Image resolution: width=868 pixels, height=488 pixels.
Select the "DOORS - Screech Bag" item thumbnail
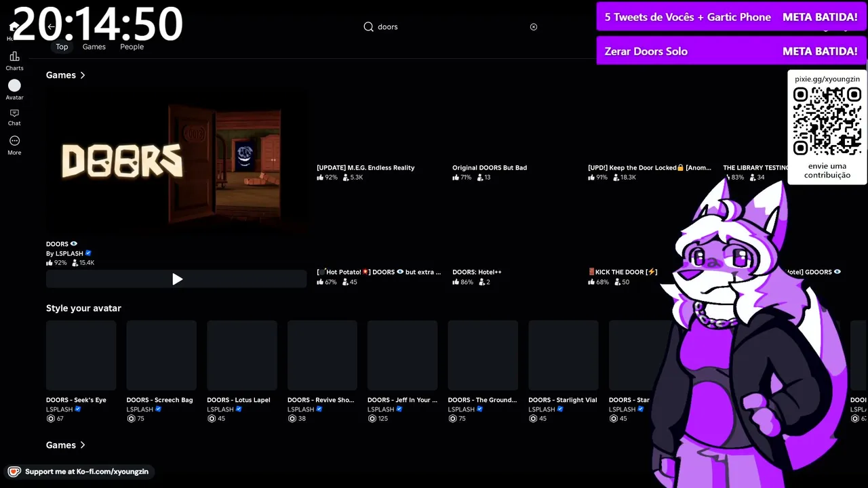coord(161,356)
